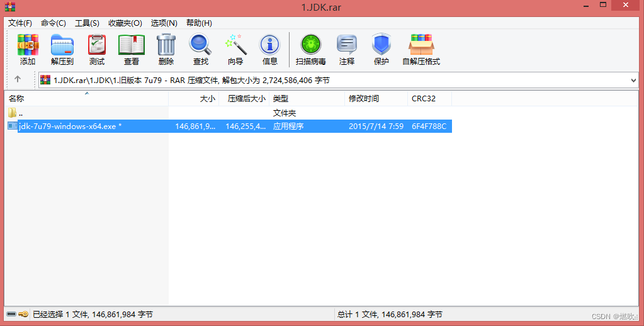Maximize the WinRAR window
This screenshot has width=644, height=326.
point(603,5)
